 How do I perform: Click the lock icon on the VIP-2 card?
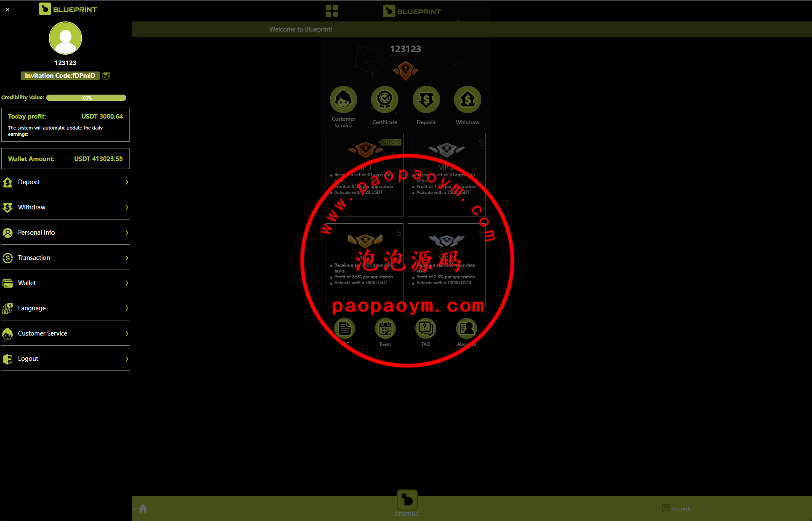point(480,143)
